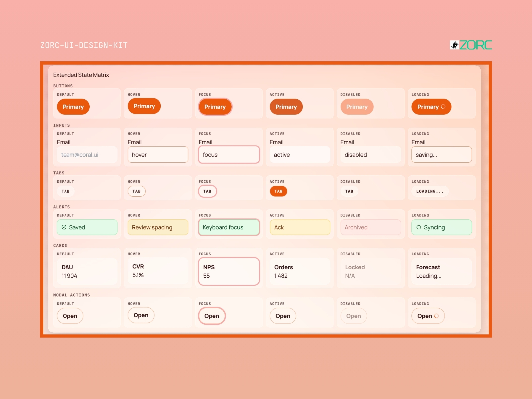Open the DAU 11 904 card
The width and height of the screenshot is (532, 399).
pyautogui.click(x=87, y=271)
